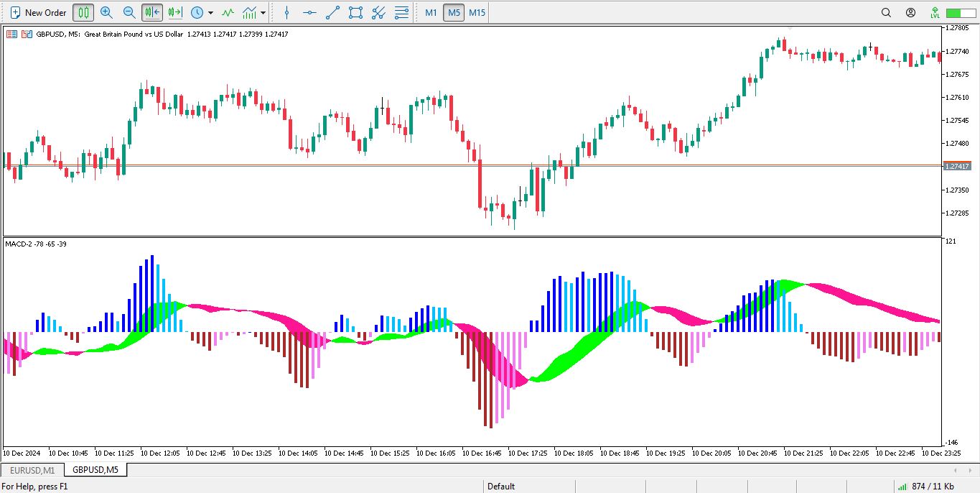Switch chart to M15 timeframe
The image size is (980, 493).
tap(477, 12)
